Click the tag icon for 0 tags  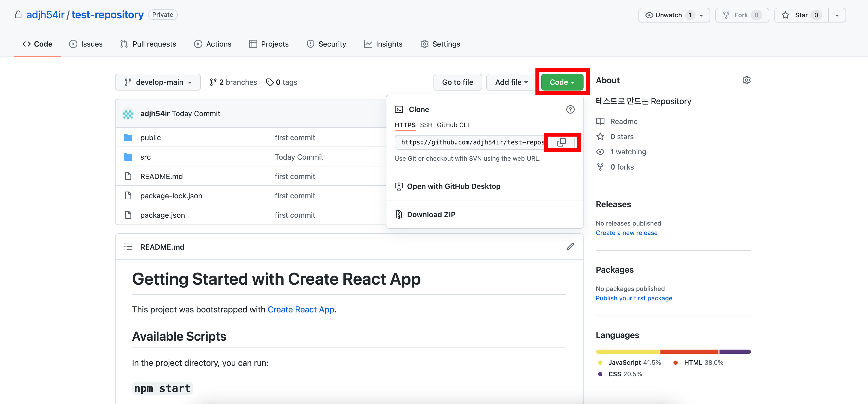[270, 82]
